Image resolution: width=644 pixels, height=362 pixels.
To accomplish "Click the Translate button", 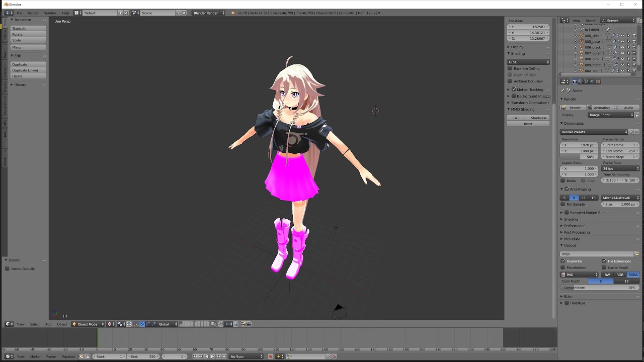I will click(28, 29).
